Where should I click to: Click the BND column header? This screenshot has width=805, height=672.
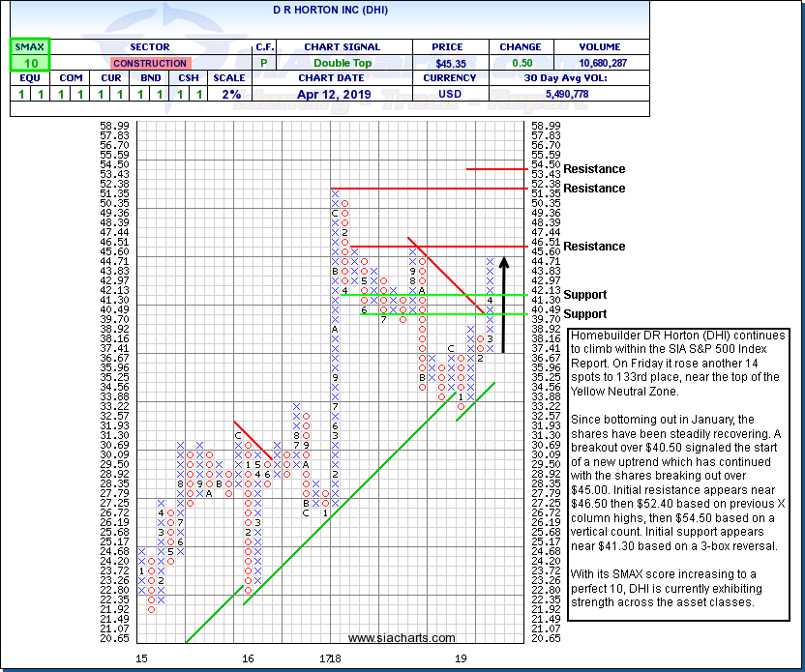(148, 78)
